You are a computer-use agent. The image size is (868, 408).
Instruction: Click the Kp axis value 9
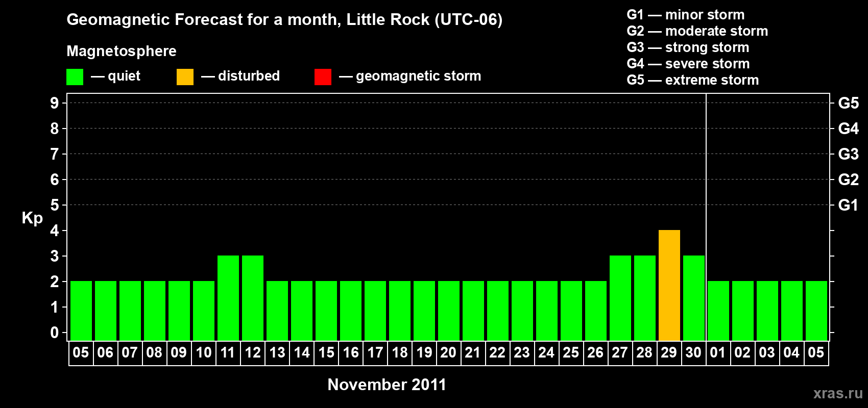click(x=55, y=103)
